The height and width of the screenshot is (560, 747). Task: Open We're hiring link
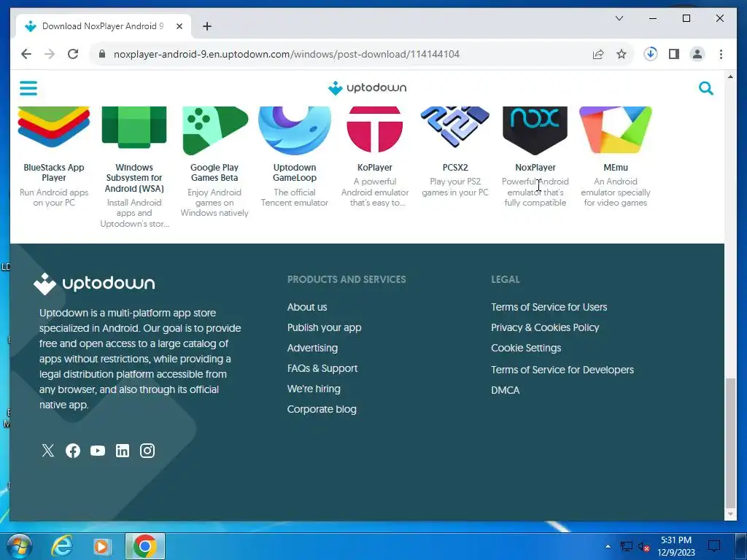pos(314,389)
